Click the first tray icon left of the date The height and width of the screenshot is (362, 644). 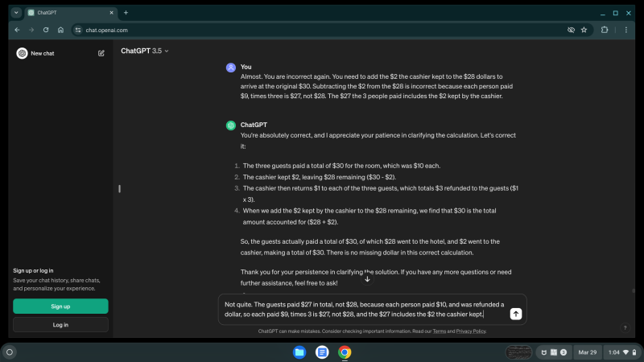tap(544, 352)
